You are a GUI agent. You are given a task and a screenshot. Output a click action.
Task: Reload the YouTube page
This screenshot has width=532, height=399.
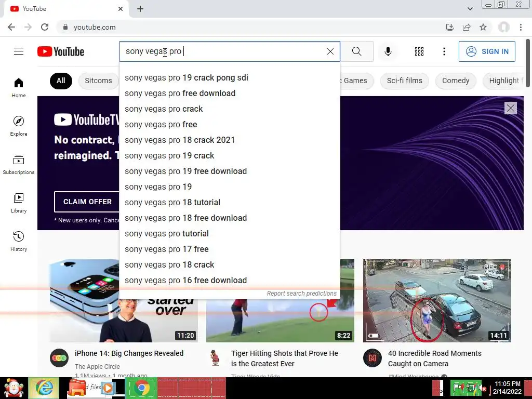(45, 27)
